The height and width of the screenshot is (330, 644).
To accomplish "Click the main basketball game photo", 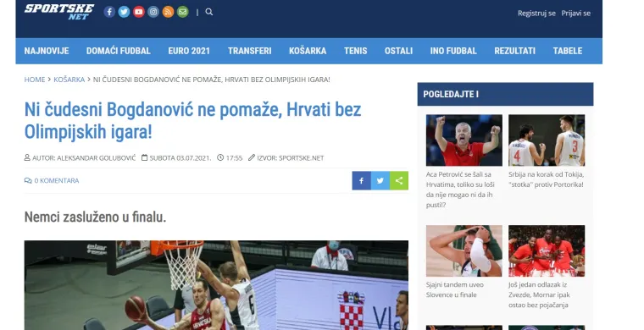I will pyautogui.click(x=216, y=285).
